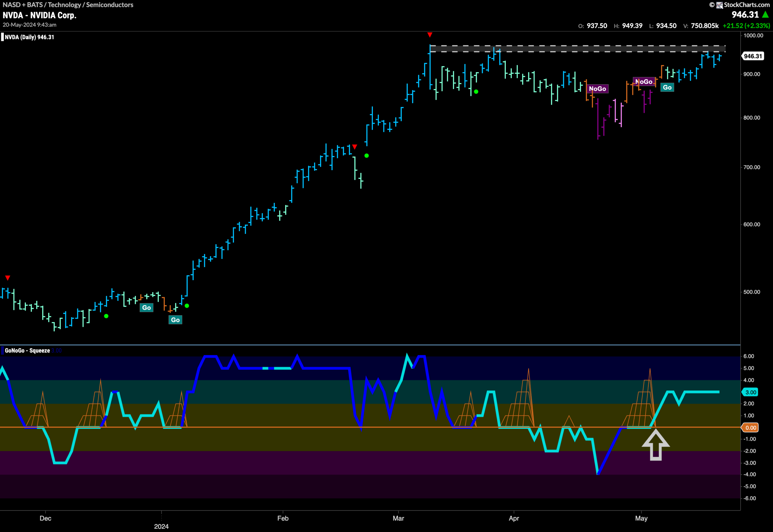Image resolution: width=773 pixels, height=532 pixels.
Task: Click the 946.31 price tag on price axis
Action: point(753,56)
